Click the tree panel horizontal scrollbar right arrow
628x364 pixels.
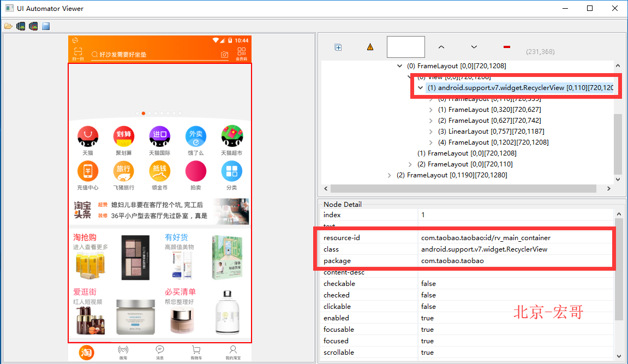609,189
